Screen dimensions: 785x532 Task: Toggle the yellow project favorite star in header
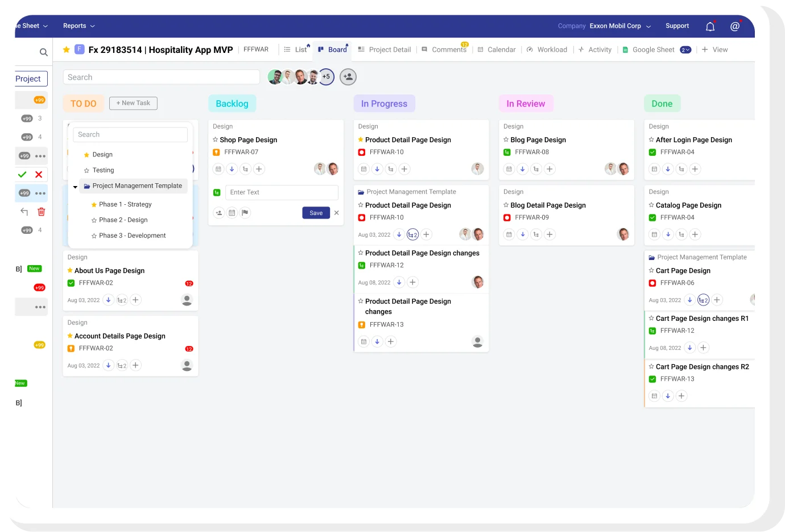[66, 50]
